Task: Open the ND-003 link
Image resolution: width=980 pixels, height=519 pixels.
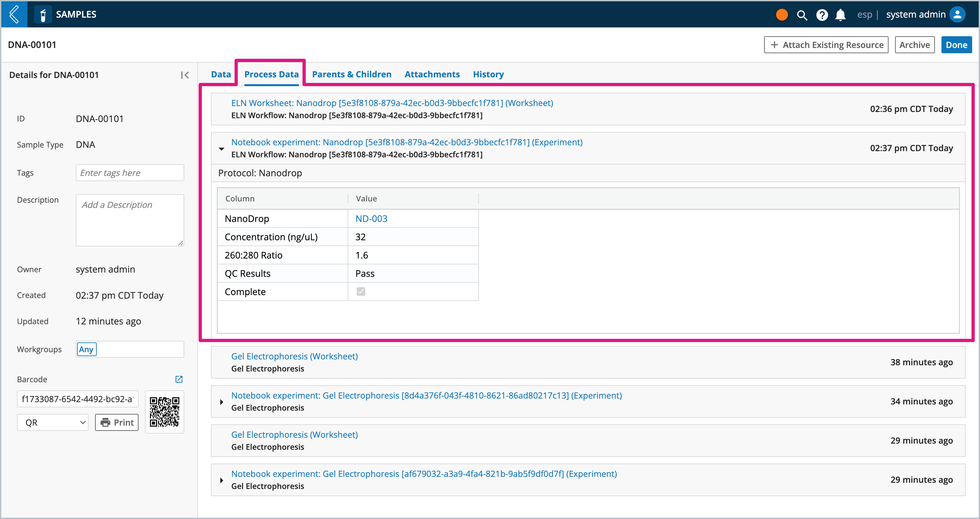Action: [371, 219]
